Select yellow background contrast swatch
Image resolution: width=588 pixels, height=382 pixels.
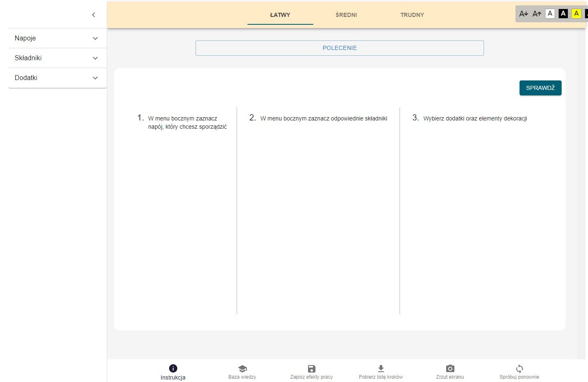[x=576, y=14]
